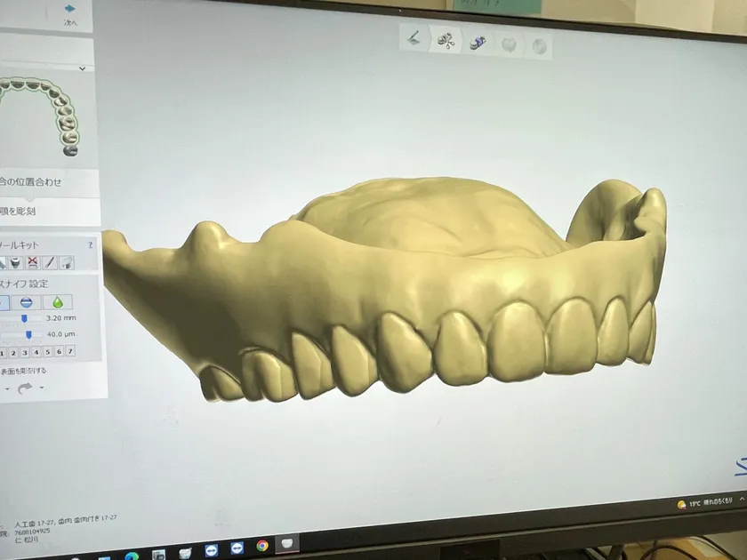The height and width of the screenshot is (560, 747).
Task: Open the redo history dropdown arrow
Action: tap(42, 388)
